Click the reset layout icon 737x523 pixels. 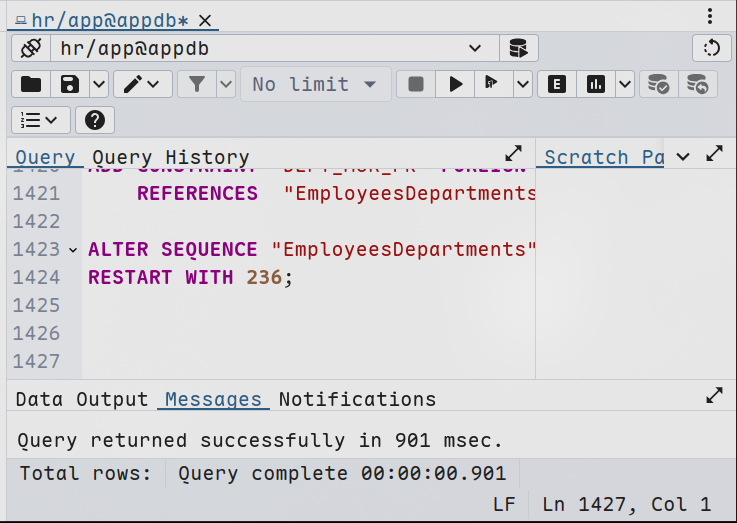coord(711,48)
